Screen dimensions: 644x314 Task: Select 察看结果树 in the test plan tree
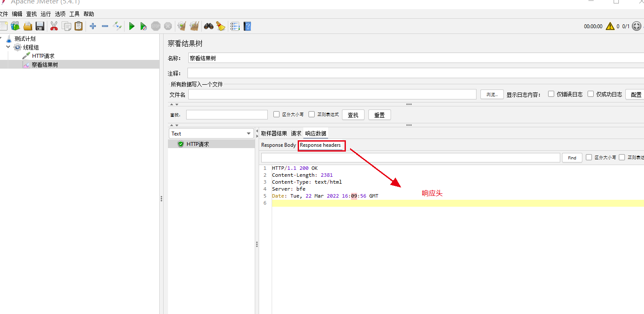[x=45, y=65]
